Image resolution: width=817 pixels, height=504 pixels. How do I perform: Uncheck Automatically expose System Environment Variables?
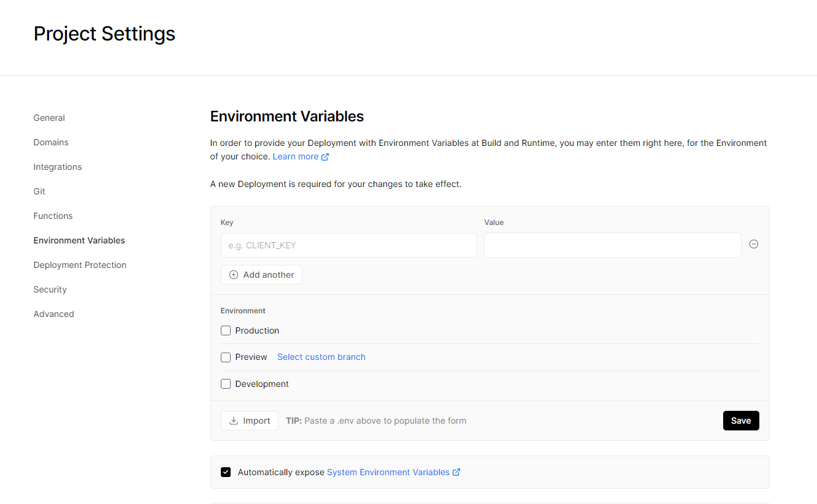click(226, 472)
